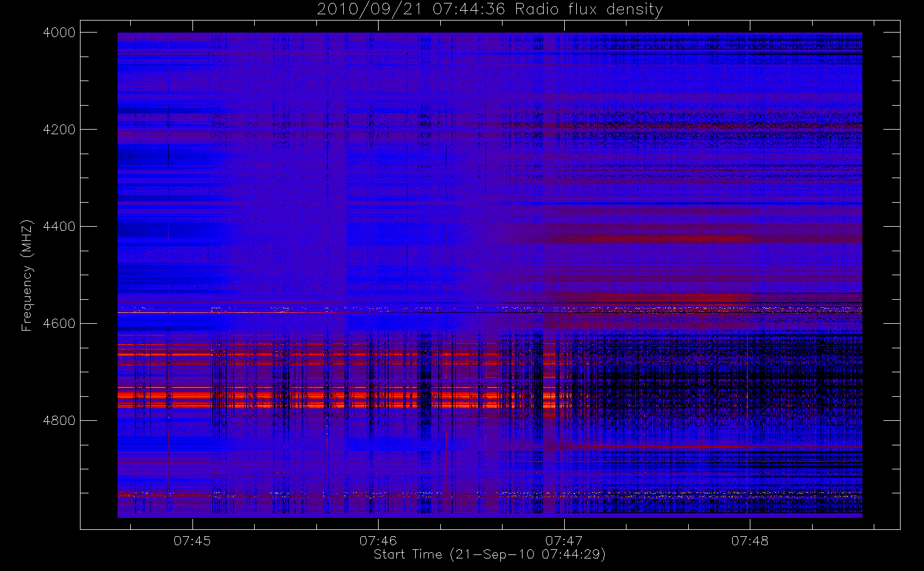Click the 07:45 time tick label
Viewport: 924px width, 571px height.
click(192, 541)
